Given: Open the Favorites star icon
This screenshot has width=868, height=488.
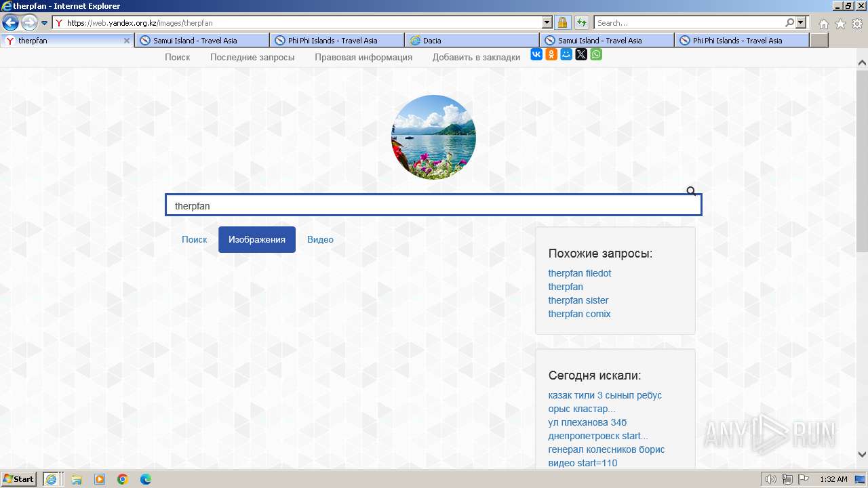Looking at the screenshot, I should (x=840, y=24).
